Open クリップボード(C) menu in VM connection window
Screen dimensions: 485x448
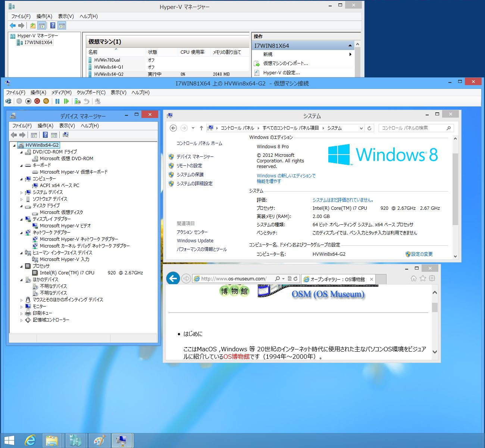tap(91, 93)
